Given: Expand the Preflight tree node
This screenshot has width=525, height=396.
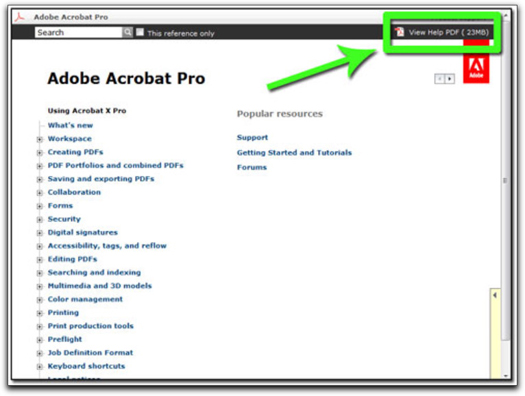Looking at the screenshot, I should pyautogui.click(x=40, y=340).
